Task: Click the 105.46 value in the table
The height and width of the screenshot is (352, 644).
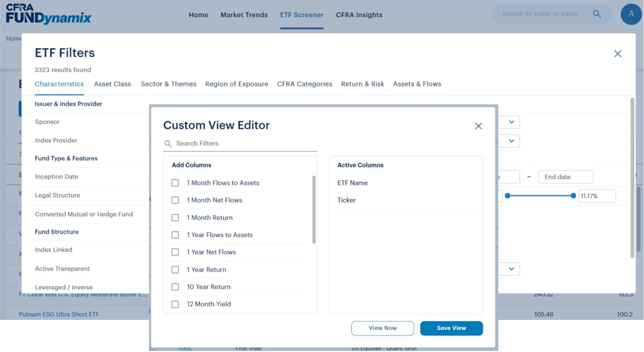Action: click(x=544, y=314)
